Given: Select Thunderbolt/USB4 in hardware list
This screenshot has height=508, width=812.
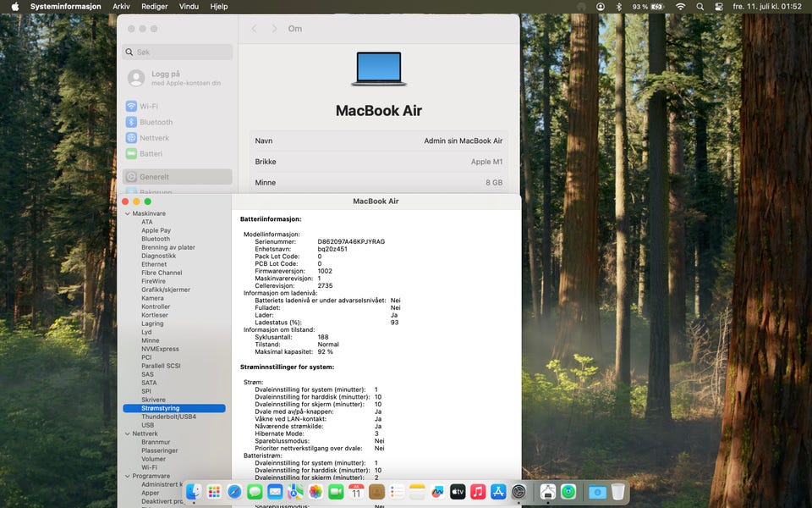Looking at the screenshot, I should pyautogui.click(x=168, y=417).
